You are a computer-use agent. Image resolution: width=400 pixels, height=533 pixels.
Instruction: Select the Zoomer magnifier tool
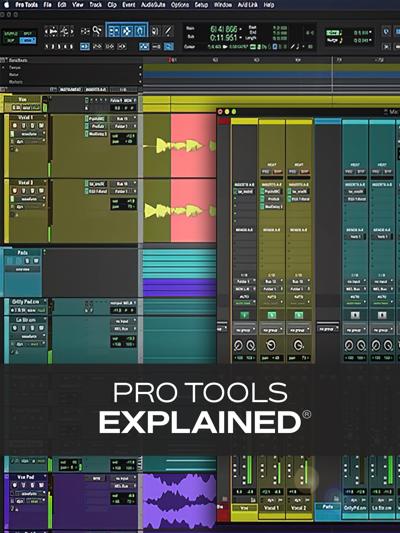(x=97, y=31)
